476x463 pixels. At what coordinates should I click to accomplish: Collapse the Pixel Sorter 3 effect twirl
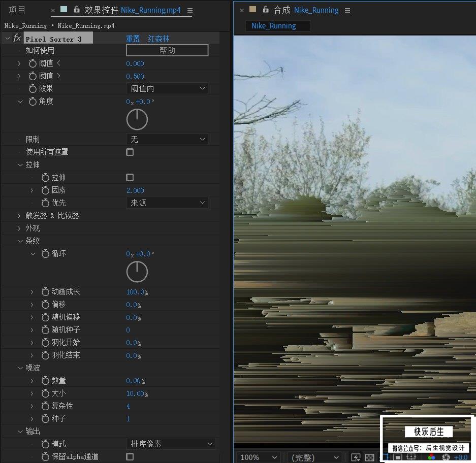coord(8,39)
